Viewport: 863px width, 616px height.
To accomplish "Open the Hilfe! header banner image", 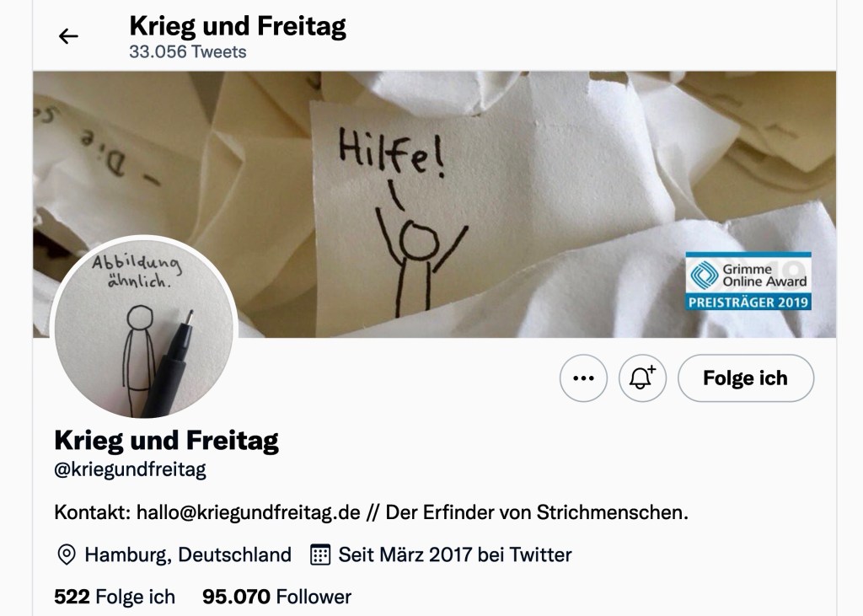I will point(434,204).
